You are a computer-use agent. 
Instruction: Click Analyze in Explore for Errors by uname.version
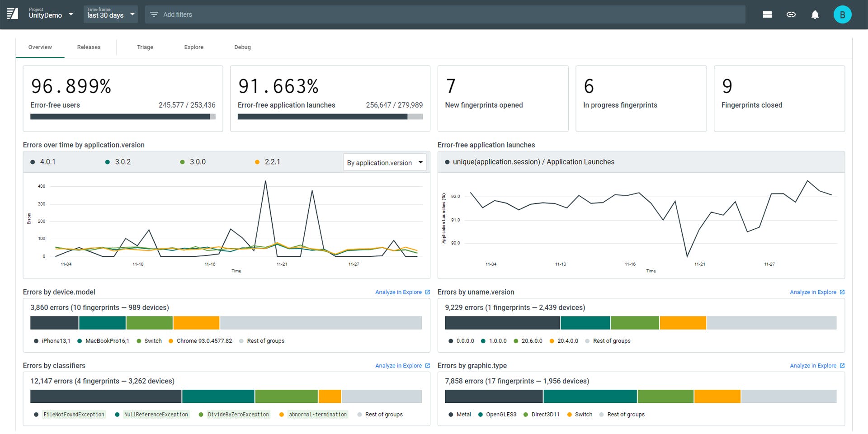coord(813,292)
